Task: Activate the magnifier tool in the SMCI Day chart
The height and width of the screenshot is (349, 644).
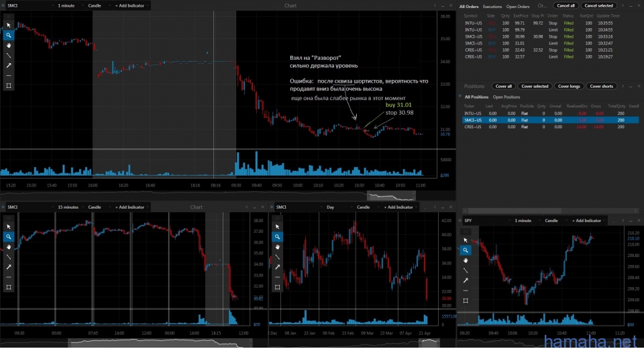Action: 277,237
